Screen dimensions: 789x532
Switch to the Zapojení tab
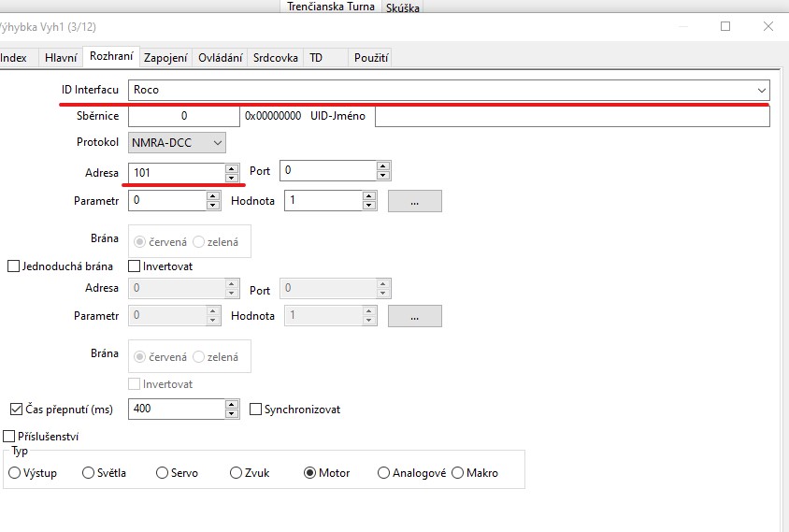[165, 58]
